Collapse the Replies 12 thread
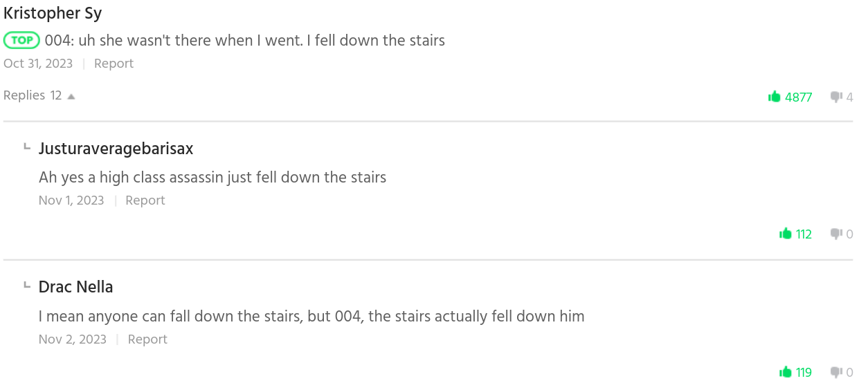This screenshot has height=392, width=868. pyautogui.click(x=39, y=95)
